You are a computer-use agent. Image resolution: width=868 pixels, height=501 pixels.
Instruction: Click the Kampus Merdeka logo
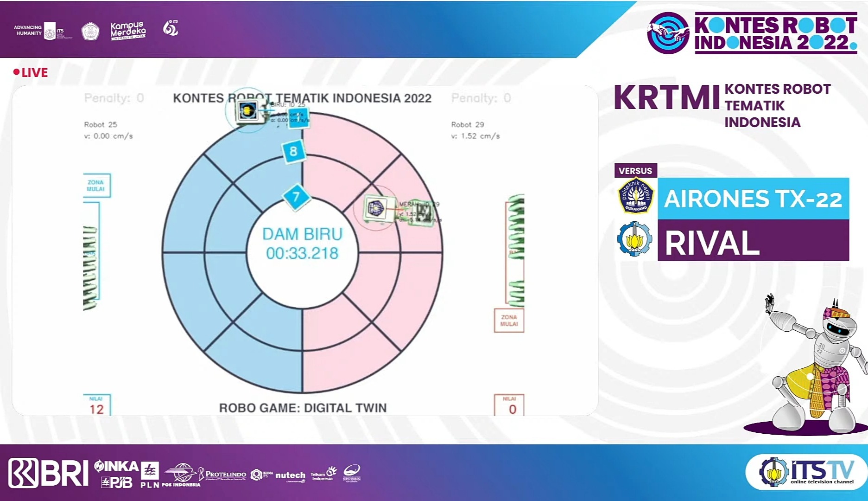128,31
